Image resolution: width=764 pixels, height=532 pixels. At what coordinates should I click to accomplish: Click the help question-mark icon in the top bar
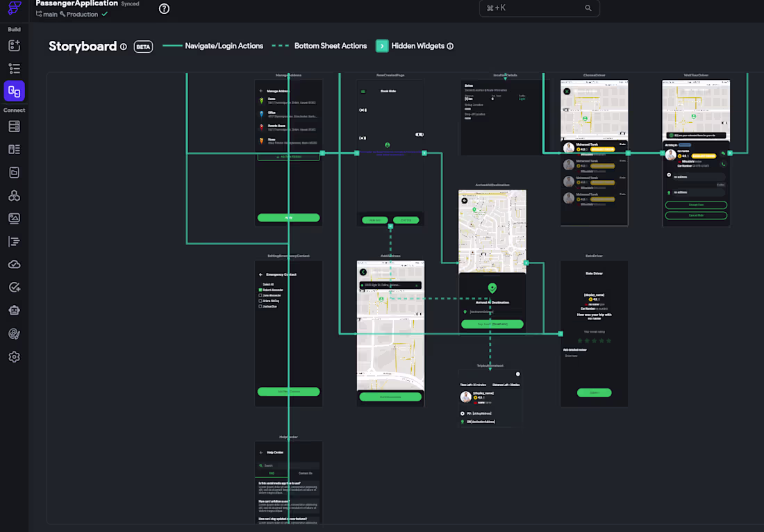click(164, 8)
